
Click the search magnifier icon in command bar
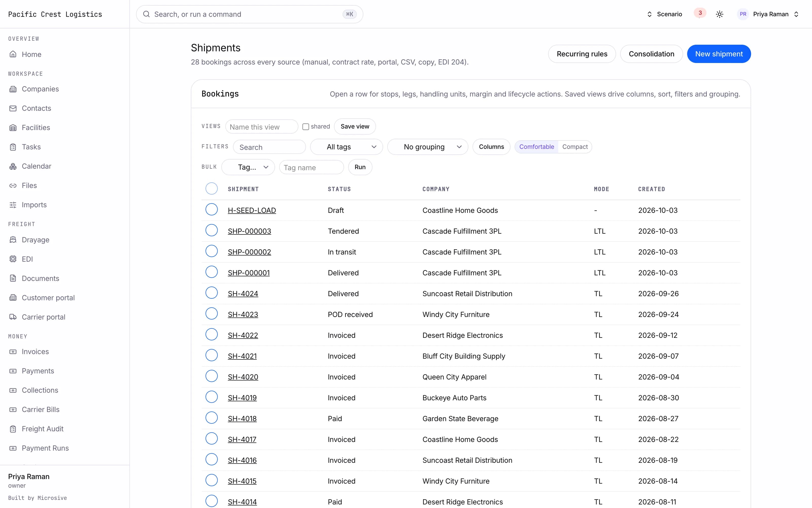(x=146, y=14)
